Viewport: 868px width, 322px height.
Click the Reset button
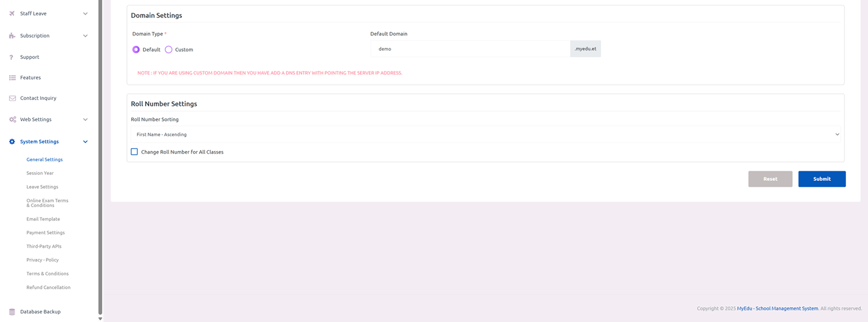coord(770,179)
